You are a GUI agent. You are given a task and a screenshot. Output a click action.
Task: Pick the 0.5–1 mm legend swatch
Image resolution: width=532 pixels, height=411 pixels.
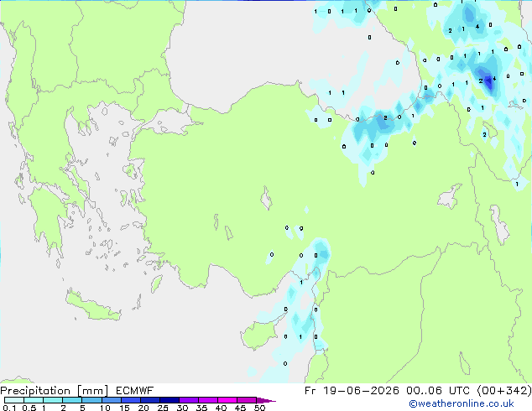pyautogui.click(x=34, y=400)
